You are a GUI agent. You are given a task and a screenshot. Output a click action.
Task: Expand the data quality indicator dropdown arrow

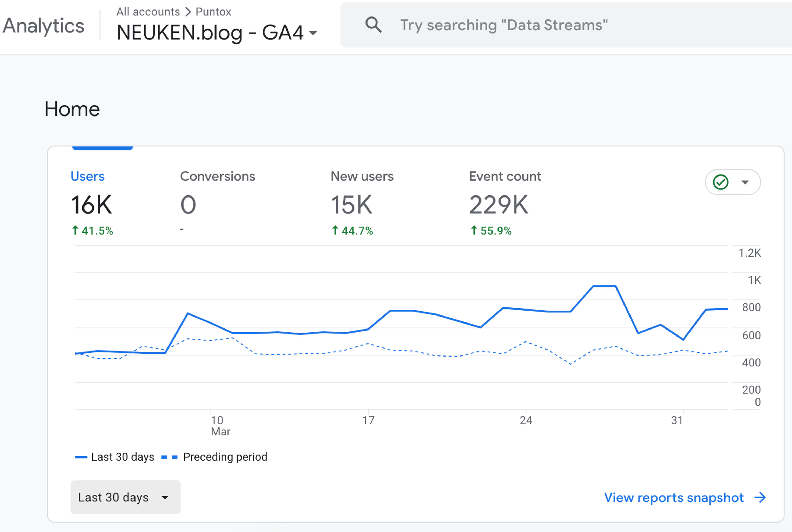(x=745, y=182)
